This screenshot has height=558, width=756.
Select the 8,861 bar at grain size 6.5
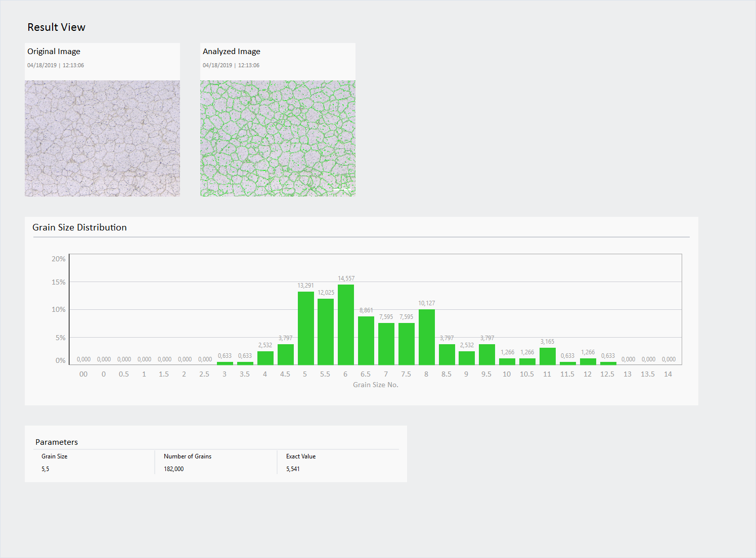click(366, 339)
